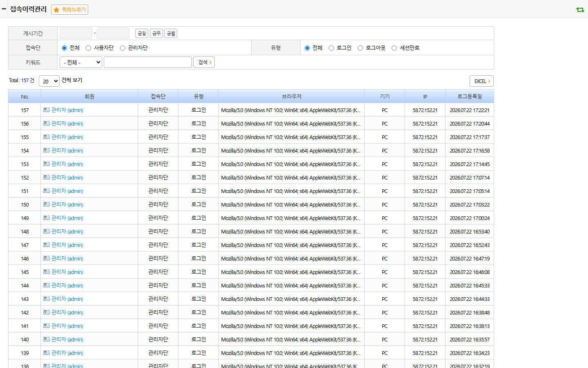Open the rows-per-page 20 dropdown
The image size is (588, 368).
(x=49, y=81)
